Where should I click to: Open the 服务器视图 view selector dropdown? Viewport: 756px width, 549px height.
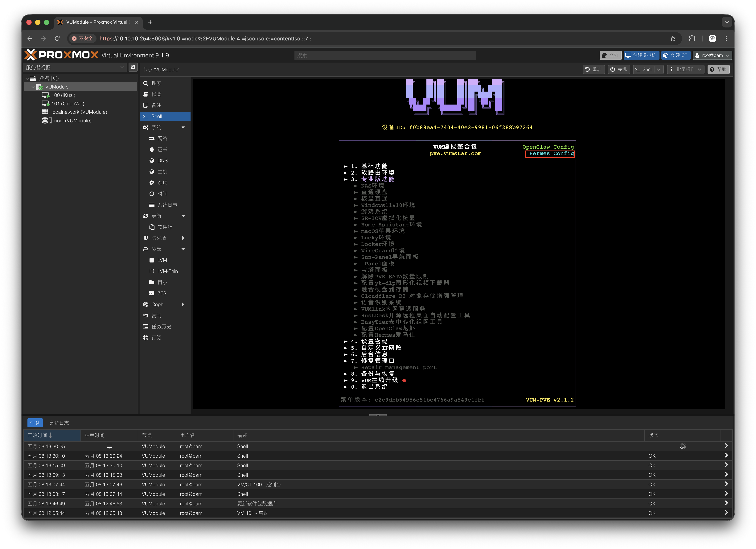click(x=75, y=67)
